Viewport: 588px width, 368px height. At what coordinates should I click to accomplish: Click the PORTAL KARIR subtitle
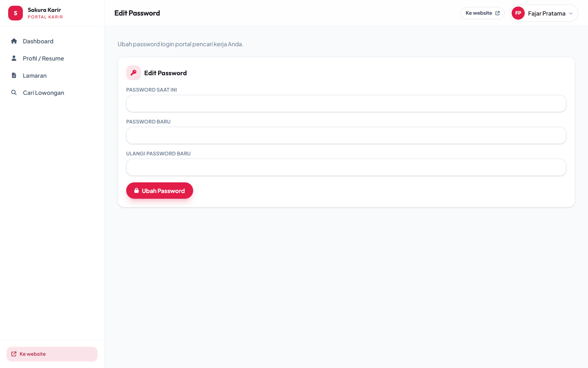click(x=45, y=17)
